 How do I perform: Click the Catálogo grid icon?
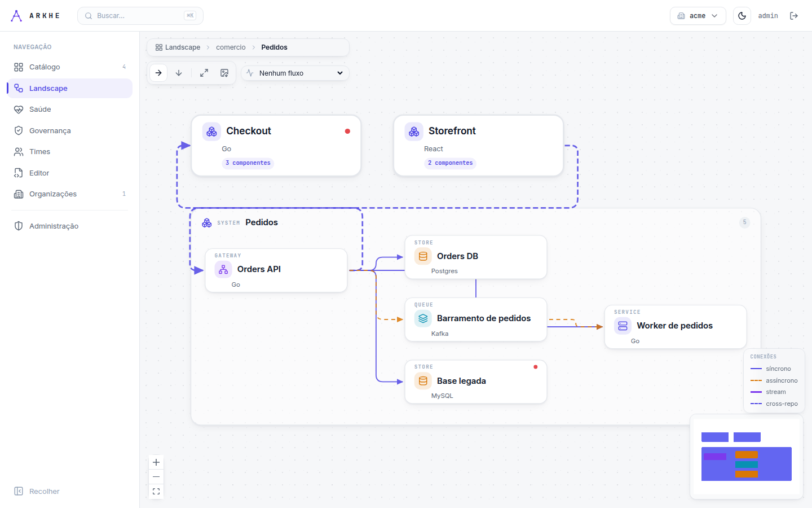19,67
